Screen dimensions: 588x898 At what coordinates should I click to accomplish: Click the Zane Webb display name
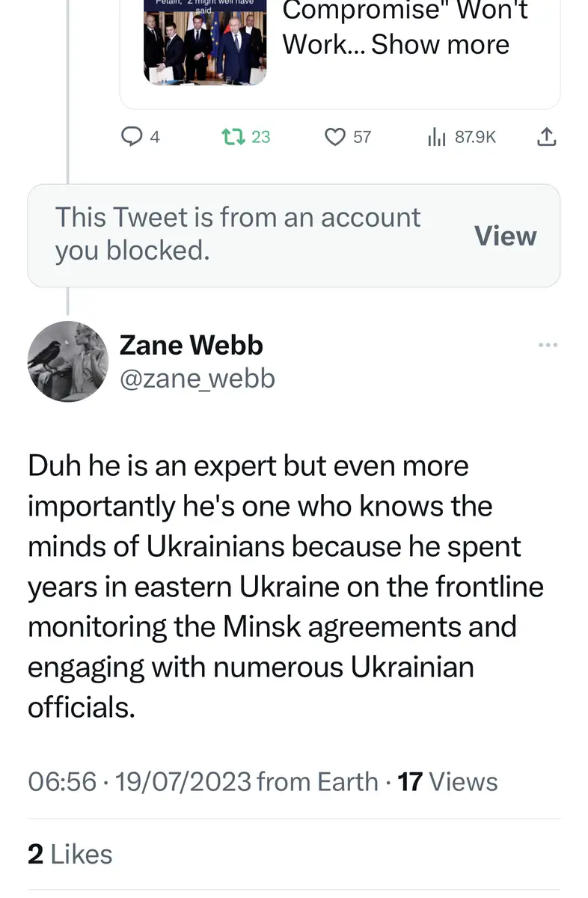(191, 345)
